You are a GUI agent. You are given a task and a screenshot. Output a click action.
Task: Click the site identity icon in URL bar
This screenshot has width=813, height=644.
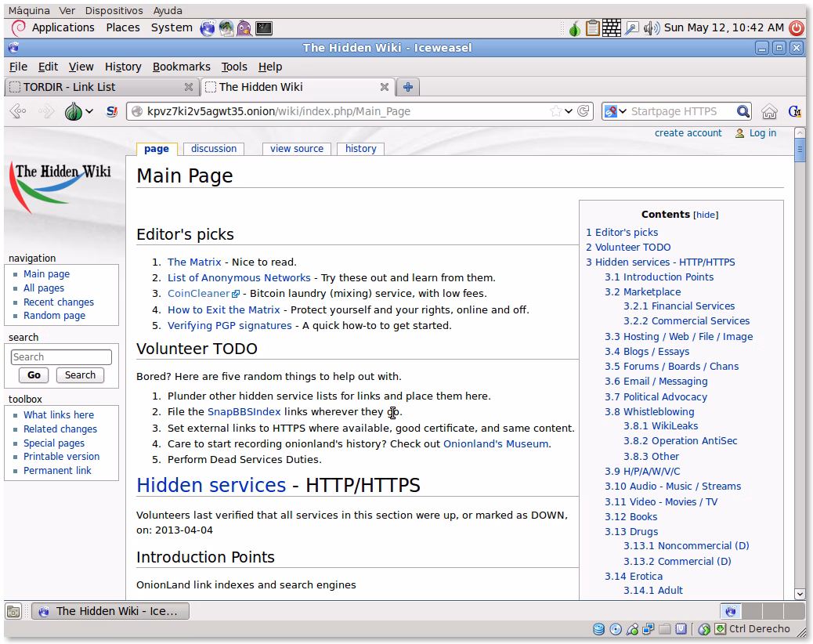pos(137,111)
